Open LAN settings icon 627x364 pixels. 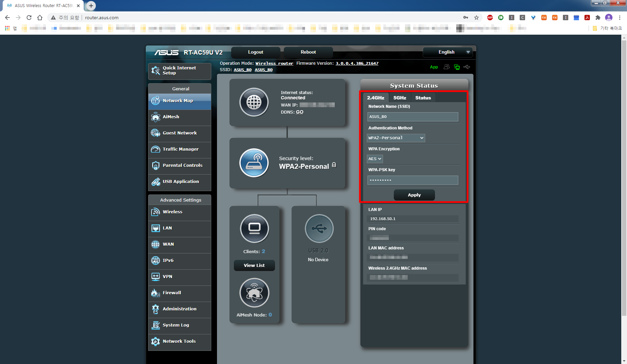[x=156, y=228]
